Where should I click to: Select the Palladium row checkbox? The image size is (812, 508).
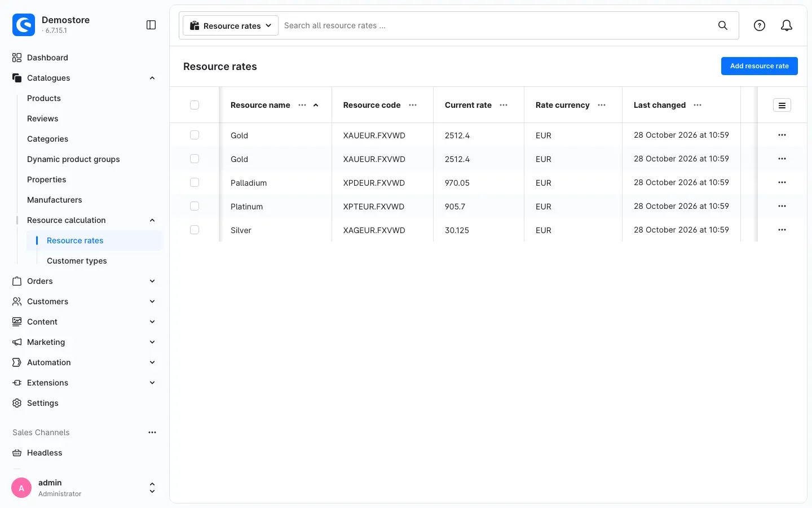point(195,182)
